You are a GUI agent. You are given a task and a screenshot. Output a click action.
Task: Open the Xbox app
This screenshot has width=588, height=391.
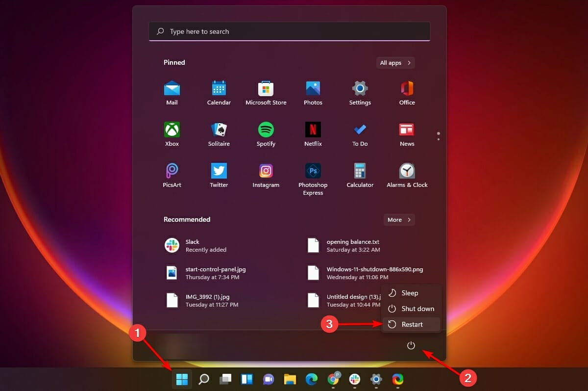click(172, 134)
